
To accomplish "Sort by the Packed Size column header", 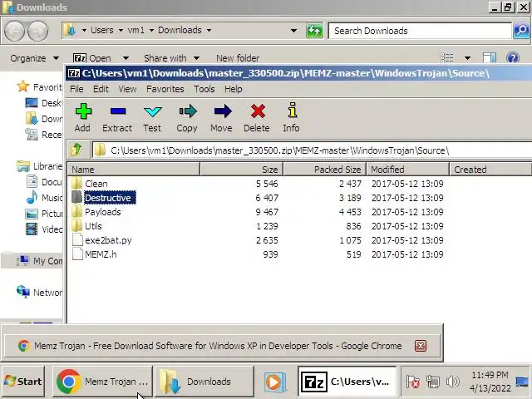I will 325,170.
